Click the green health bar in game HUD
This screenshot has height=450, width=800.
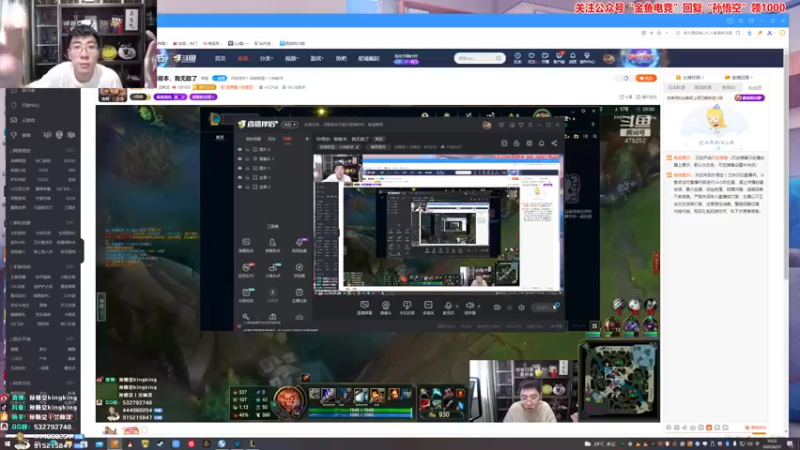click(x=360, y=410)
